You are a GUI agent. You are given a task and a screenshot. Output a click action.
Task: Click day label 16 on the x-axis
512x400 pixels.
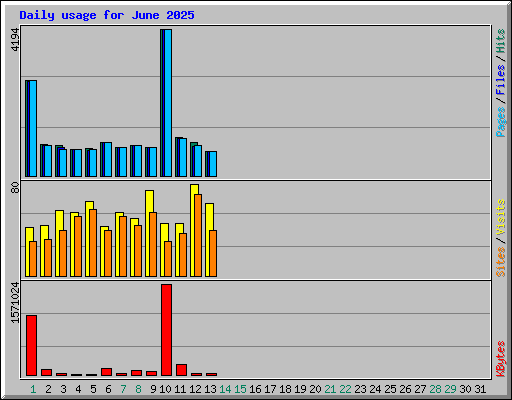(255, 389)
